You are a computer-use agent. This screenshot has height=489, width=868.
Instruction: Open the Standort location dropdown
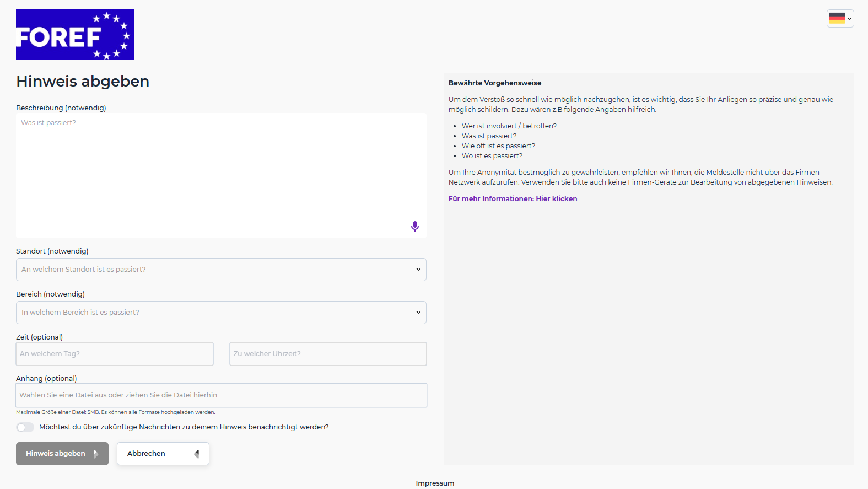(x=220, y=270)
